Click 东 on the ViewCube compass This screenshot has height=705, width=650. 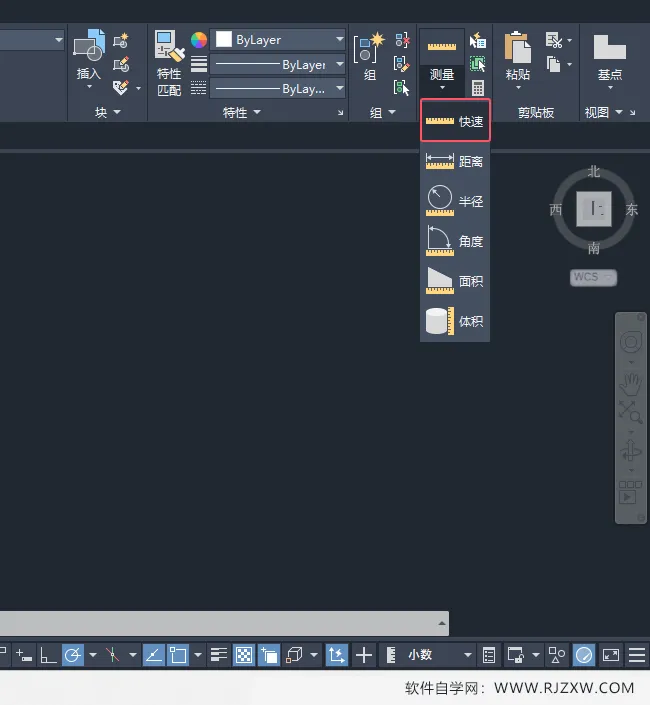click(x=632, y=209)
